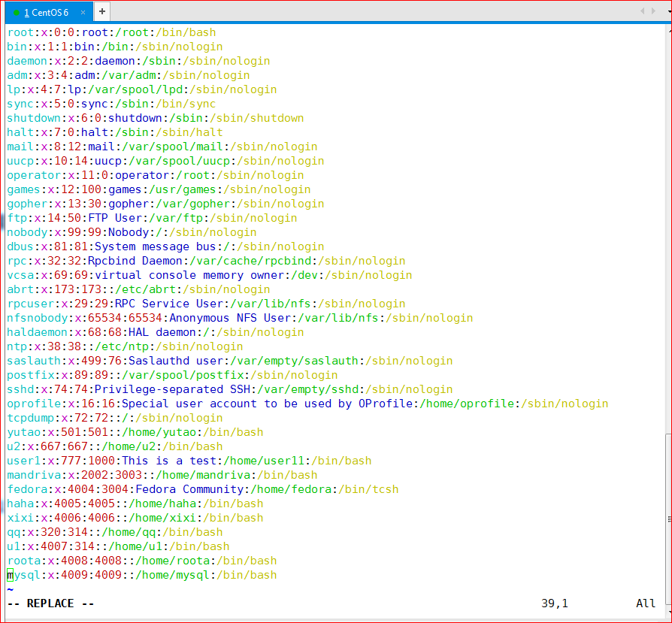Click the postfix:x:89:89 line
Screen dimensions: 672x623
click(172, 375)
